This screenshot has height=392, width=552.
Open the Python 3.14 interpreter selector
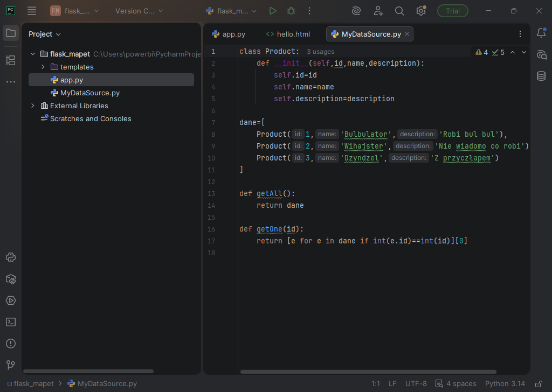tap(505, 383)
